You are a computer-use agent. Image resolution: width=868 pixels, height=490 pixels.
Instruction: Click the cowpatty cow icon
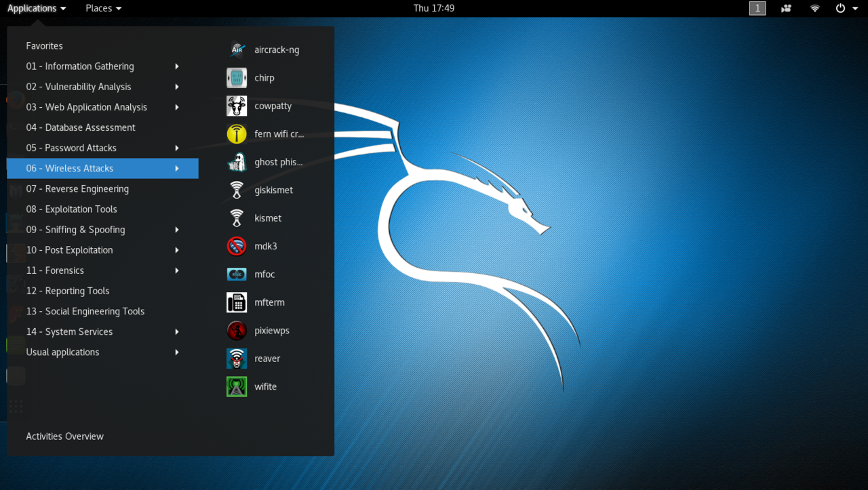click(x=237, y=106)
